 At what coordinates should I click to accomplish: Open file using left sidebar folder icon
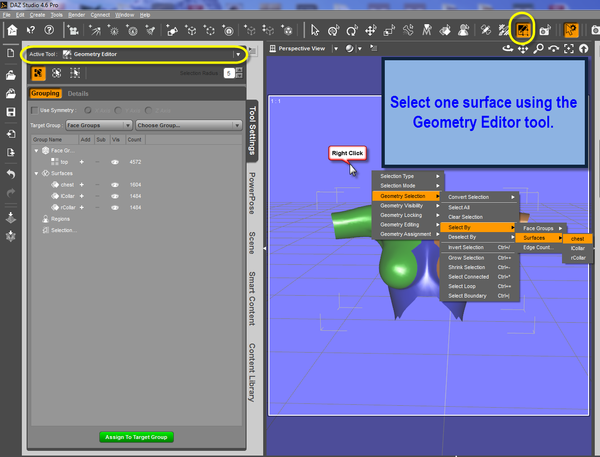coord(11,75)
